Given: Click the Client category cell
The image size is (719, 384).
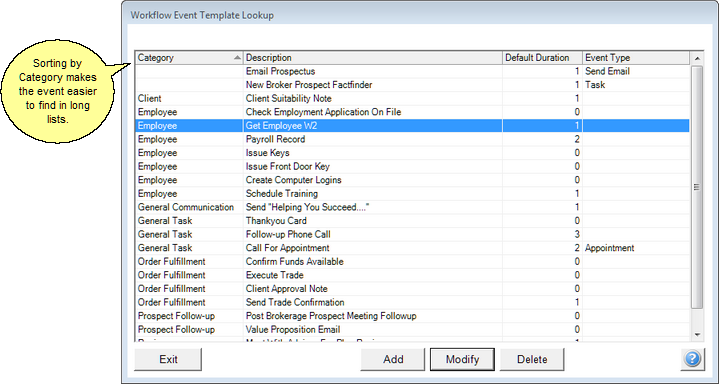Looking at the screenshot, I should coord(189,98).
